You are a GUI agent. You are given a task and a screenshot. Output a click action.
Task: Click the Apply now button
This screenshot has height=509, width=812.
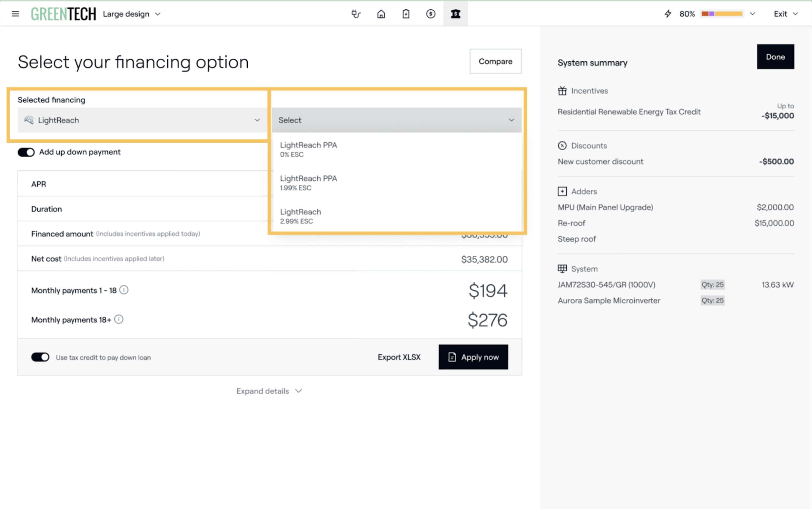[x=473, y=357]
